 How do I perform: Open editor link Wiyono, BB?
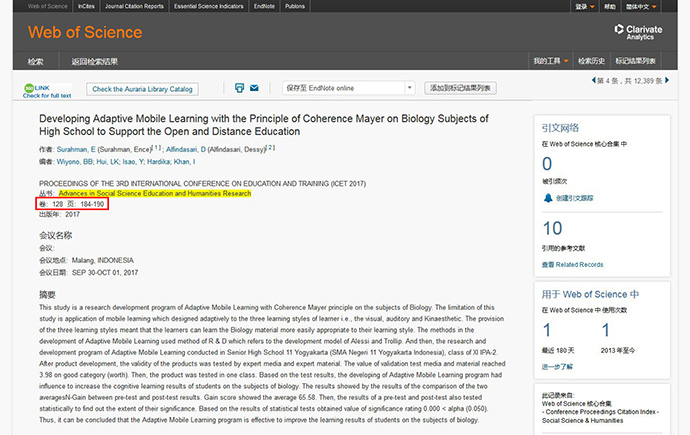point(74,162)
